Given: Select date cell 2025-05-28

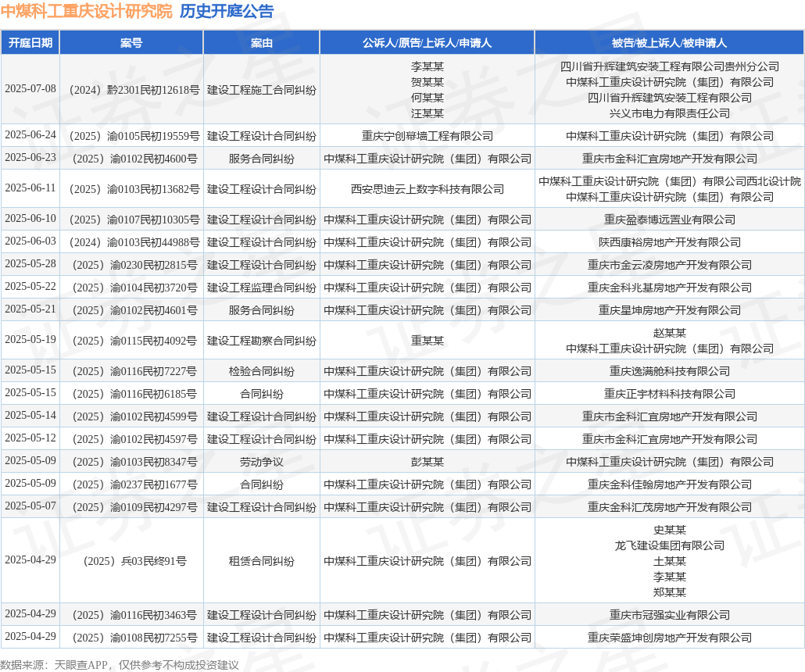Looking at the screenshot, I should point(30,264).
